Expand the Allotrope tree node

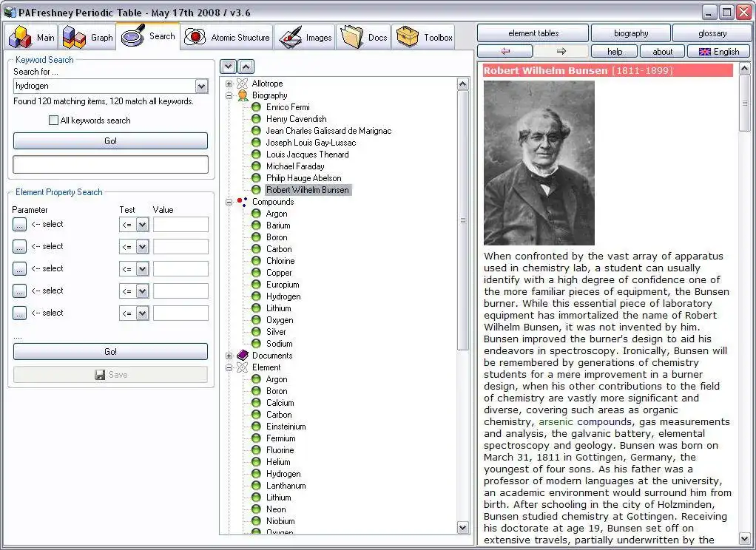pos(229,84)
